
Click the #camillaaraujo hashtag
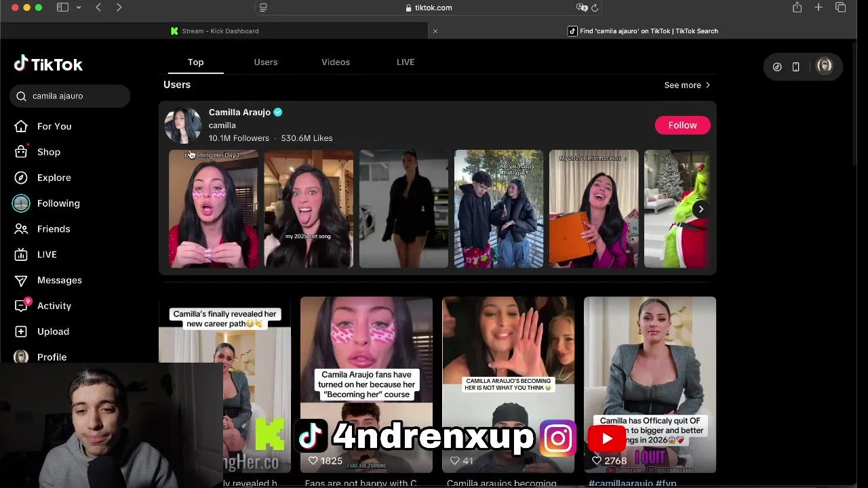tap(620, 483)
